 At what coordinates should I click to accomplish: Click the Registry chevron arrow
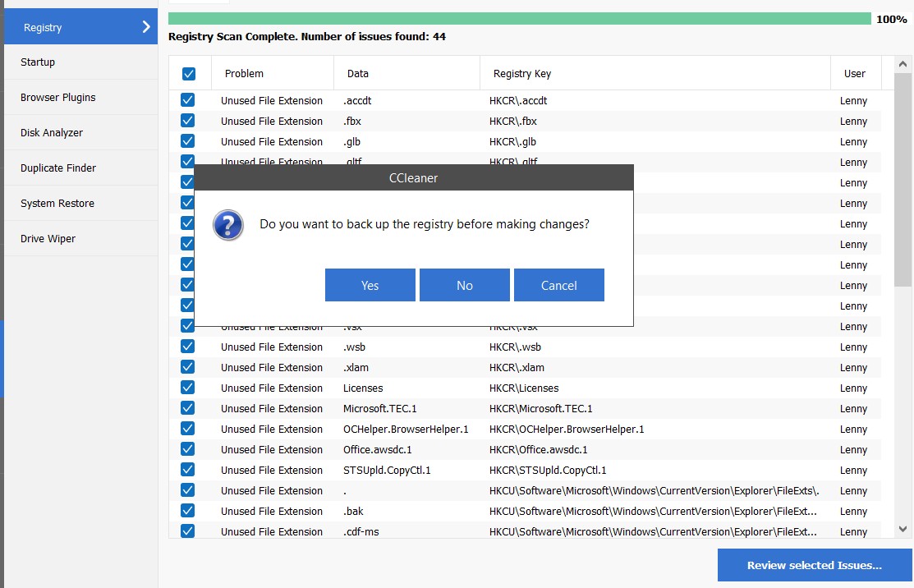[145, 27]
